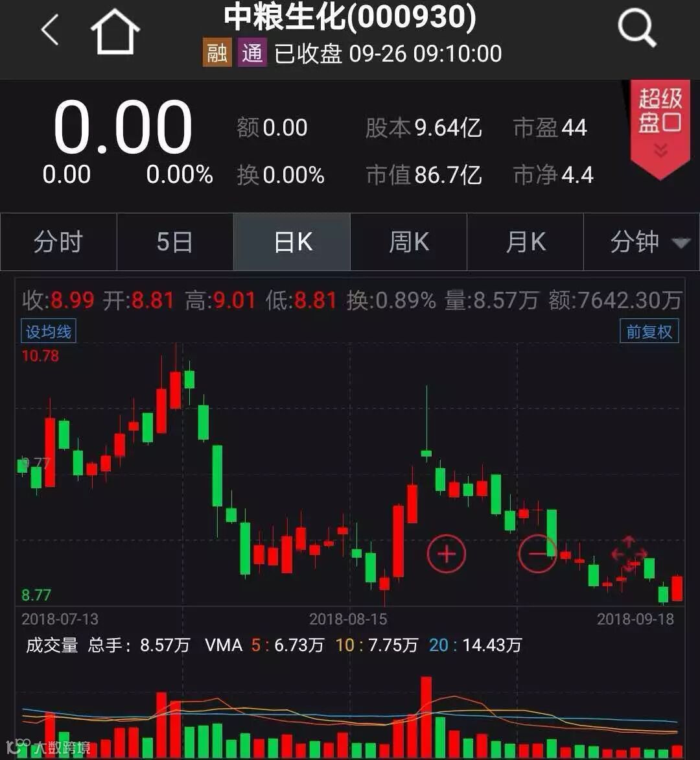Tap the stock title 中粮生化(000930)

coord(350,16)
